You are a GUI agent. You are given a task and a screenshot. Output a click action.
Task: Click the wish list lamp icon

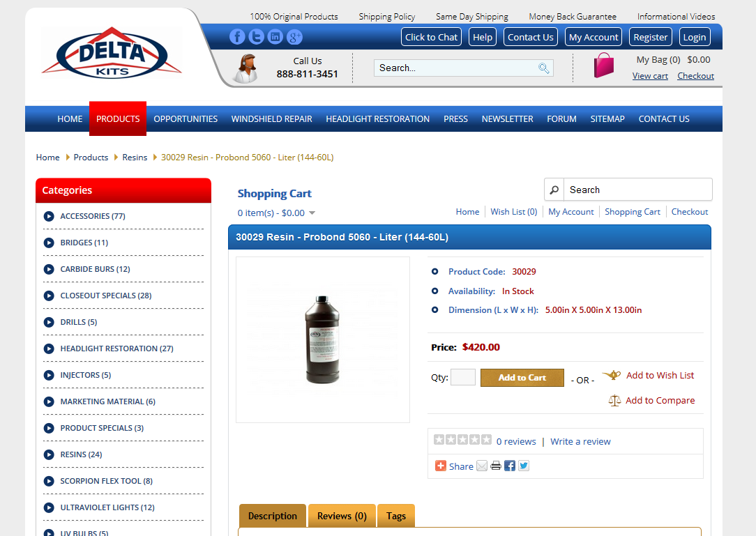tap(612, 375)
